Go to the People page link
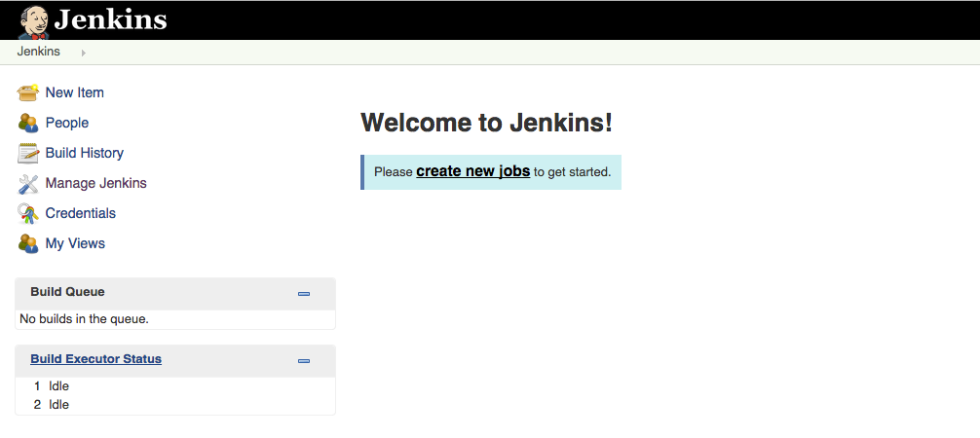This screenshot has width=980, height=438. (x=66, y=123)
